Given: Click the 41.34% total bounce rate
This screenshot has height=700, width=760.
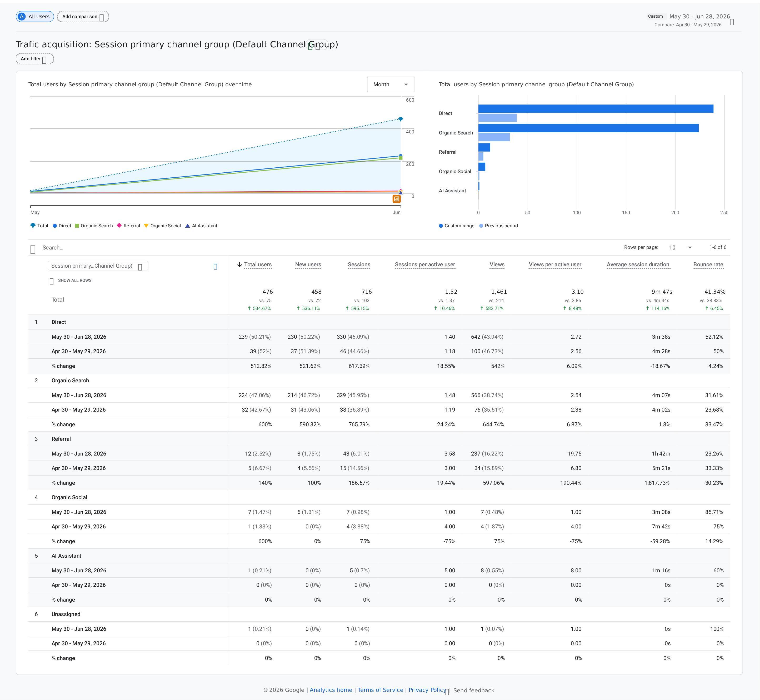Looking at the screenshot, I should click(x=714, y=292).
